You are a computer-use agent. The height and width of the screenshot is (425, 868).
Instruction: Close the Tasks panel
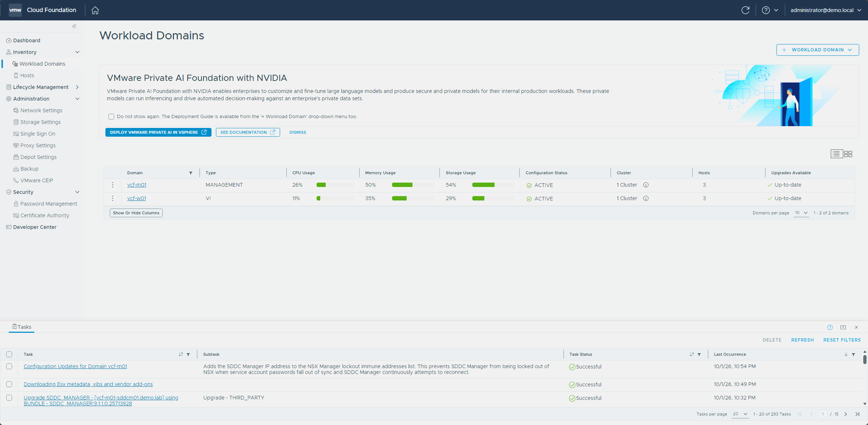(856, 327)
